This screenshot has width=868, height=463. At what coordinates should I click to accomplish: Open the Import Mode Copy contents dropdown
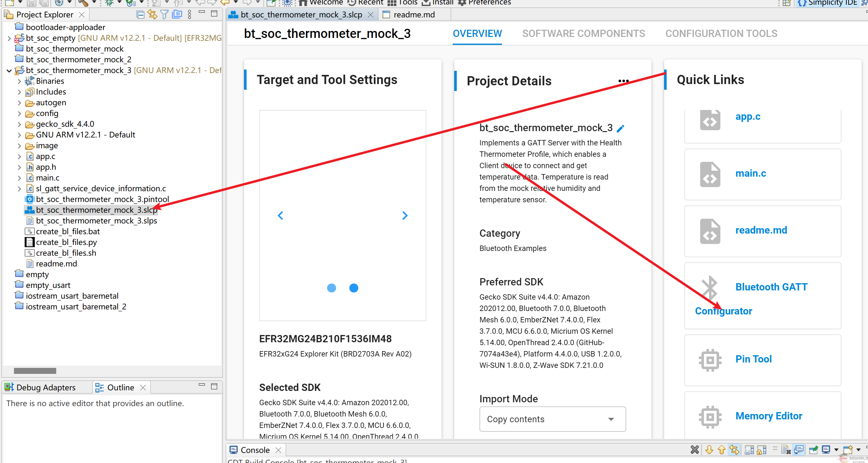(x=552, y=419)
